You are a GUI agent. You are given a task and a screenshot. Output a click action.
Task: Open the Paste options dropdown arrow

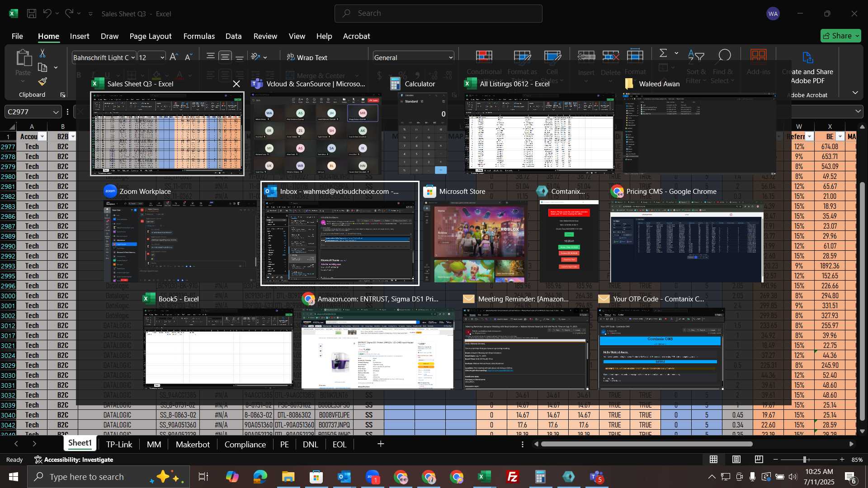coord(23,81)
